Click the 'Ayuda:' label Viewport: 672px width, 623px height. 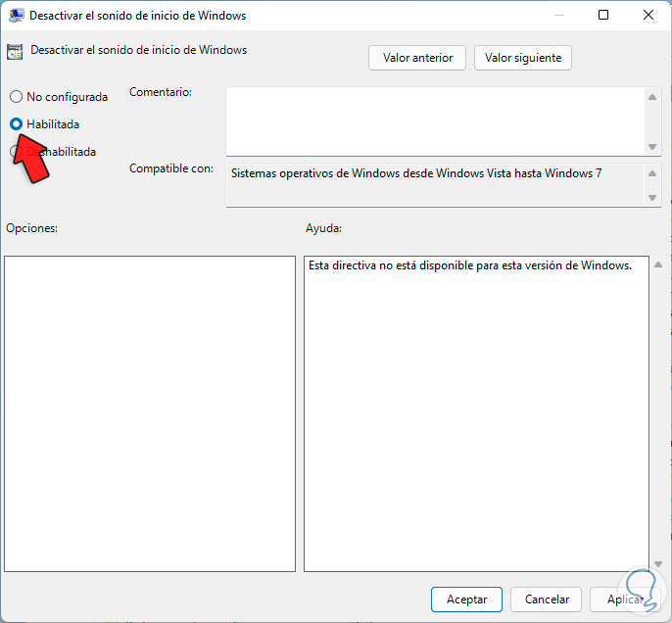click(x=323, y=228)
